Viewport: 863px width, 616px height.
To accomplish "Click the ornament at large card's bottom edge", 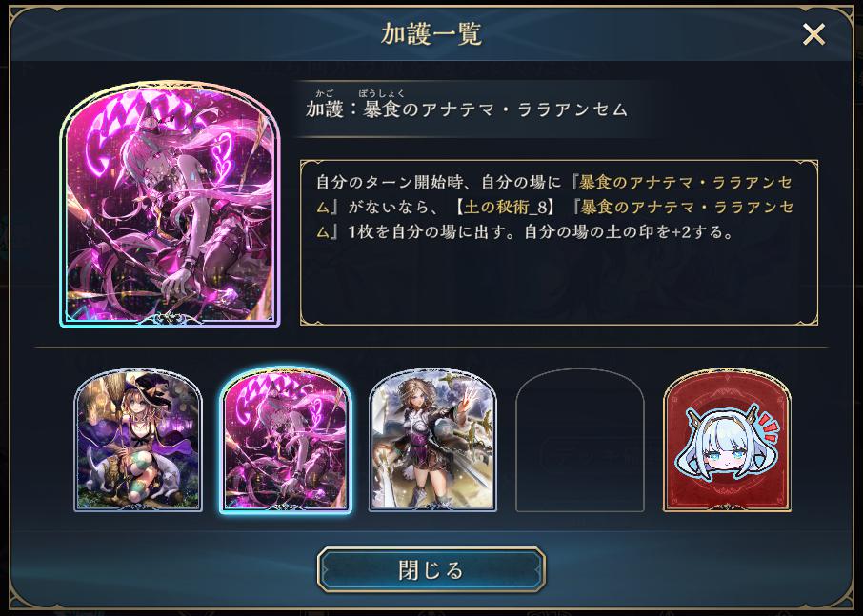I will (171, 318).
